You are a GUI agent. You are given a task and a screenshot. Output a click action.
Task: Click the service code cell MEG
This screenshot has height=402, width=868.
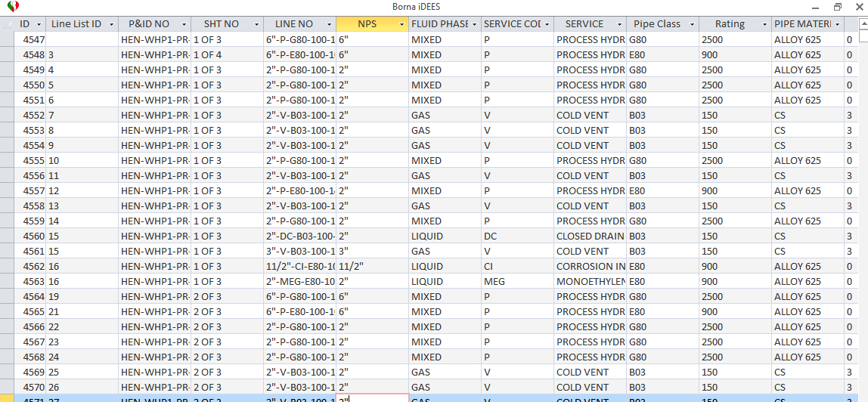518,281
